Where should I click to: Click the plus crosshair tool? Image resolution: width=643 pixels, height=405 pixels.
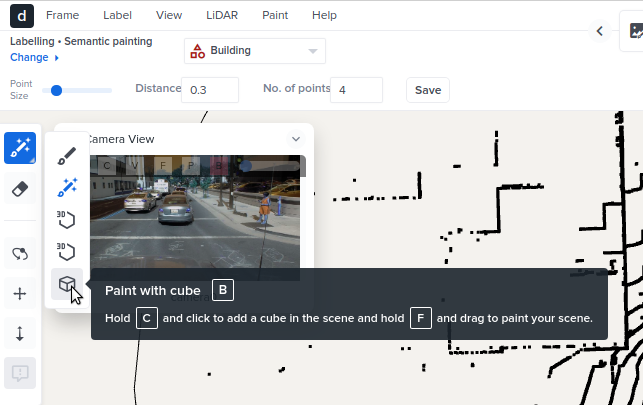tap(20, 293)
